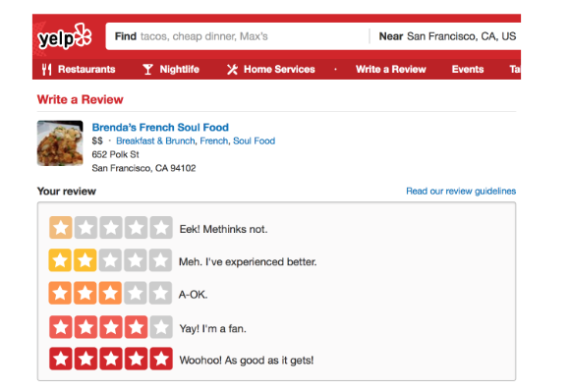Viewport: 570px width, 392px height.
Task: Select the one-star Eek! Methinks not rating
Action: click(61, 228)
